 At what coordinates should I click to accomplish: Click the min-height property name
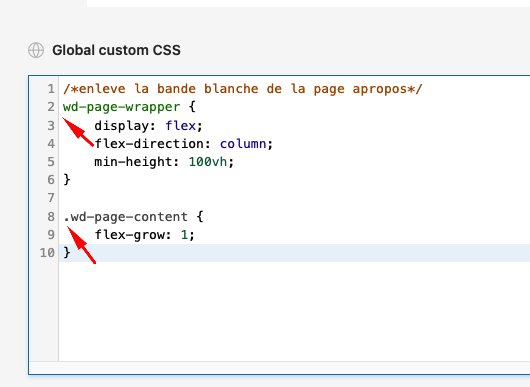pos(134,162)
